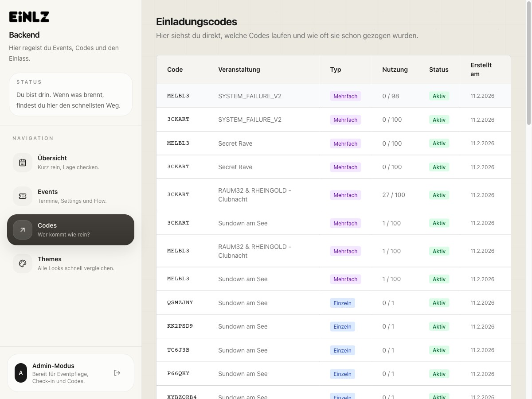The height and width of the screenshot is (399, 532).
Task: Open Themes using the palette icon
Action: pyautogui.click(x=23, y=263)
